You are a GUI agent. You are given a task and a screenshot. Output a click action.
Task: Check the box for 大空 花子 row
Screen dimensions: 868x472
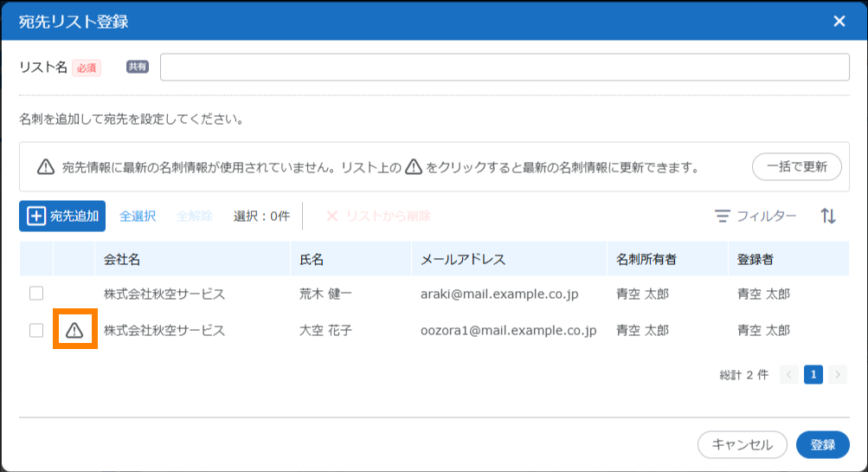tap(36, 330)
